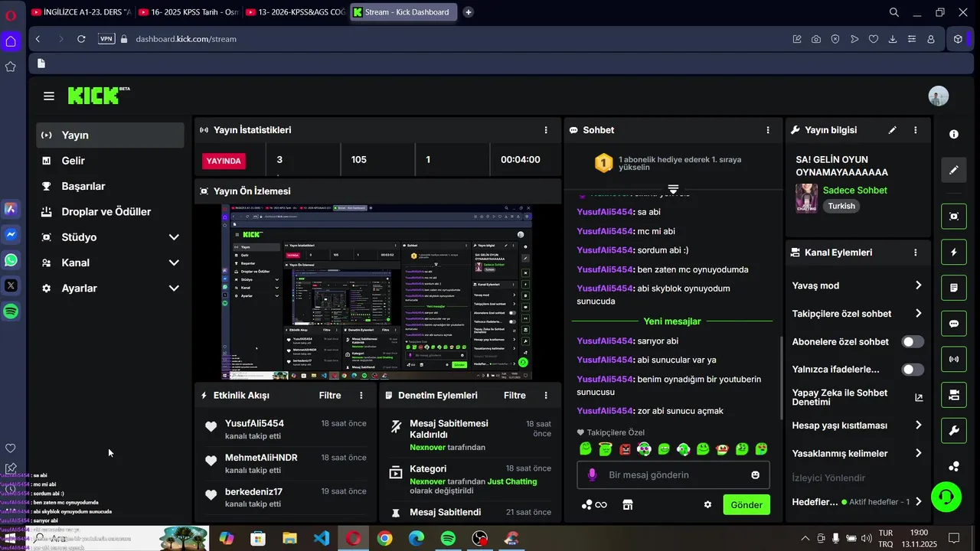The height and width of the screenshot is (551, 980).
Task: Open Messenger in the Opera sidebar
Action: click(x=11, y=235)
